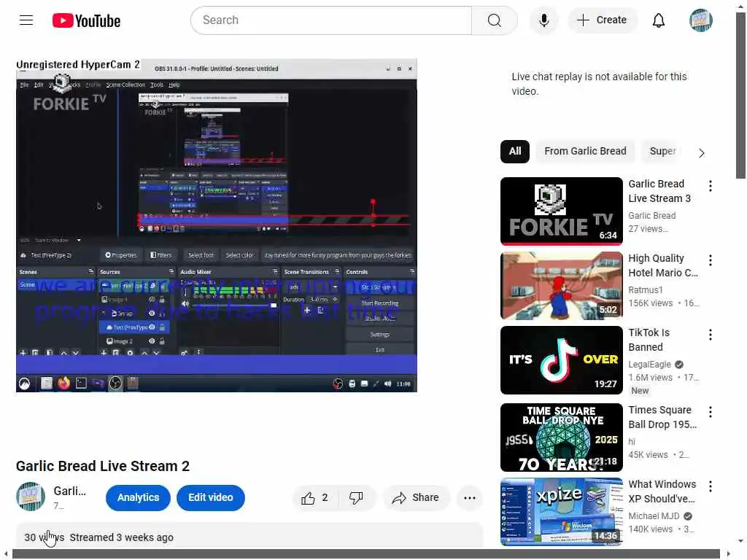The height and width of the screenshot is (560, 747).
Task: Dislike the video with thumbs down
Action: tap(356, 497)
